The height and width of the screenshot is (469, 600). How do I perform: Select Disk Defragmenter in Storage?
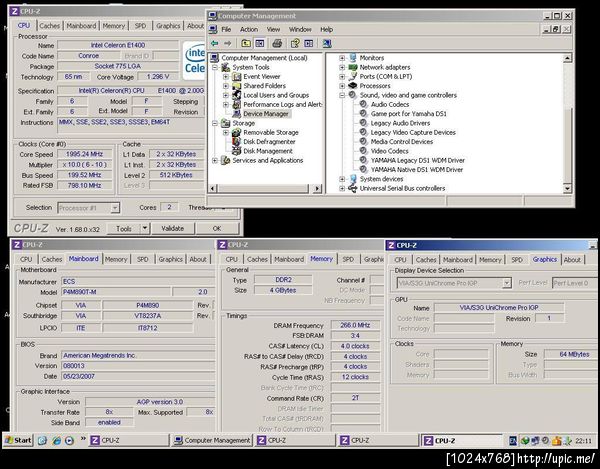(x=269, y=142)
